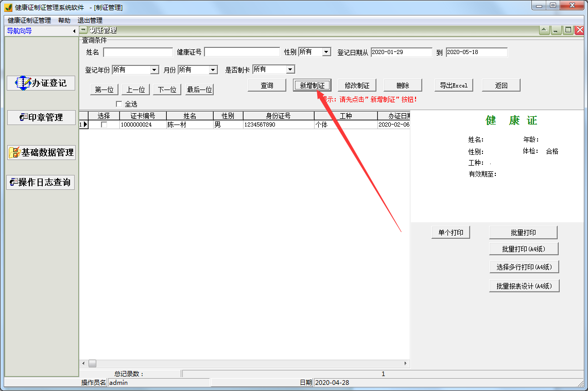Collapse the 导航向导 navigation sidebar
The image size is (588, 391).
74,31
